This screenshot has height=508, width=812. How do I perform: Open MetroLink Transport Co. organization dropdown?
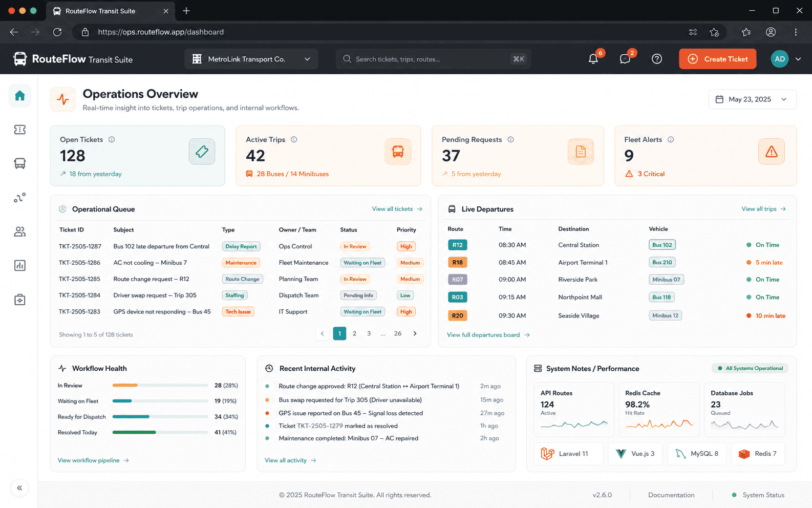(251, 59)
